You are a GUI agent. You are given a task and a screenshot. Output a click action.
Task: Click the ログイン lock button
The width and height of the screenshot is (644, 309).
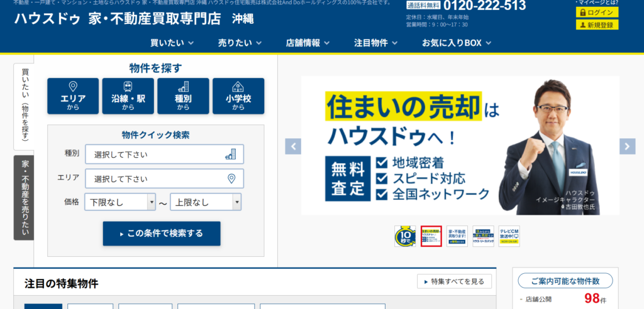pyautogui.click(x=597, y=13)
